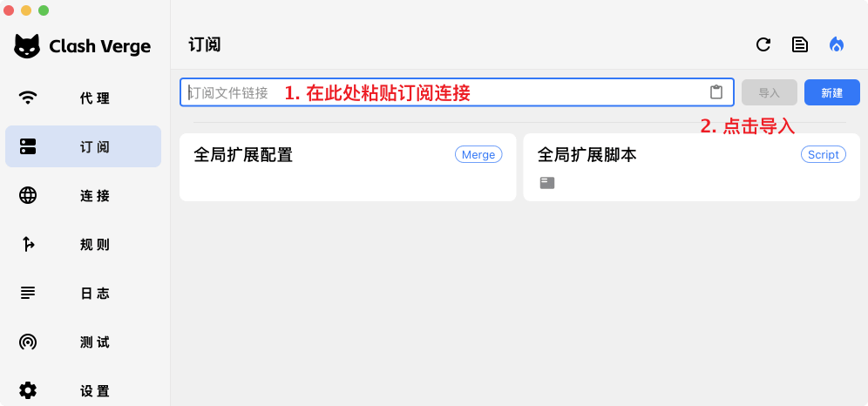Click the globe connections icon

pos(28,195)
